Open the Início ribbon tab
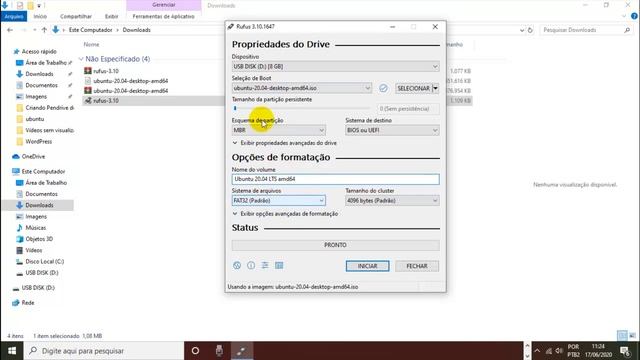The image size is (640, 360). (40, 16)
